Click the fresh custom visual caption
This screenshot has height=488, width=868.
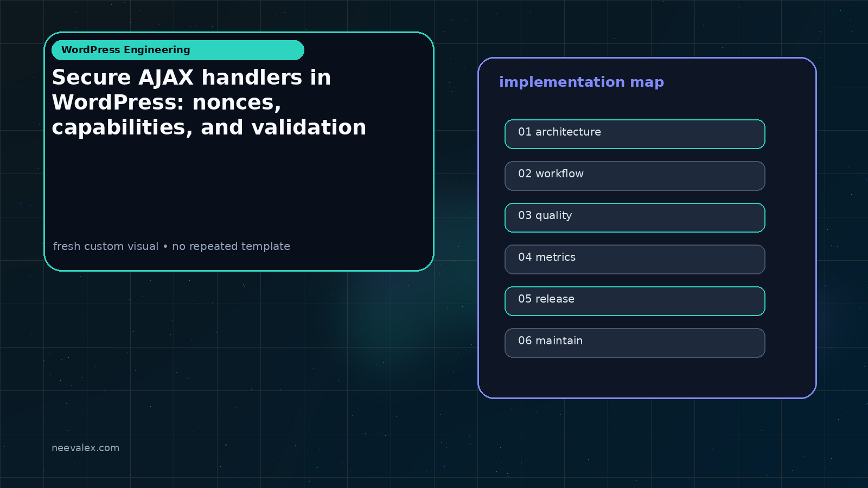coord(171,246)
